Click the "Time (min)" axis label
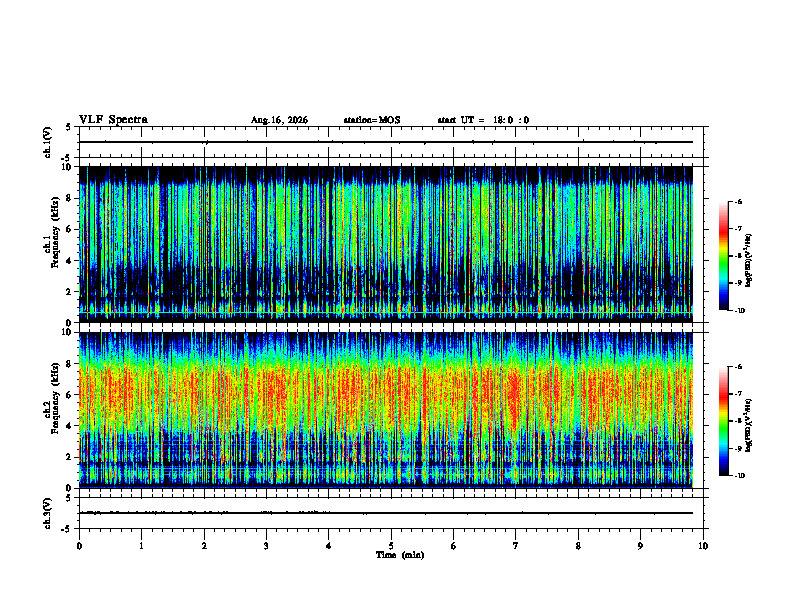Screen dimensions: 792x612 400,555
